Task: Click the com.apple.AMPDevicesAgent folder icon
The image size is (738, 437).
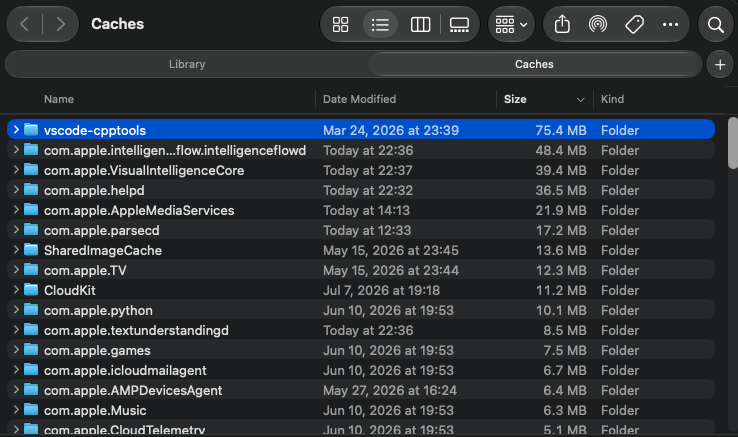Action: click(x=31, y=390)
